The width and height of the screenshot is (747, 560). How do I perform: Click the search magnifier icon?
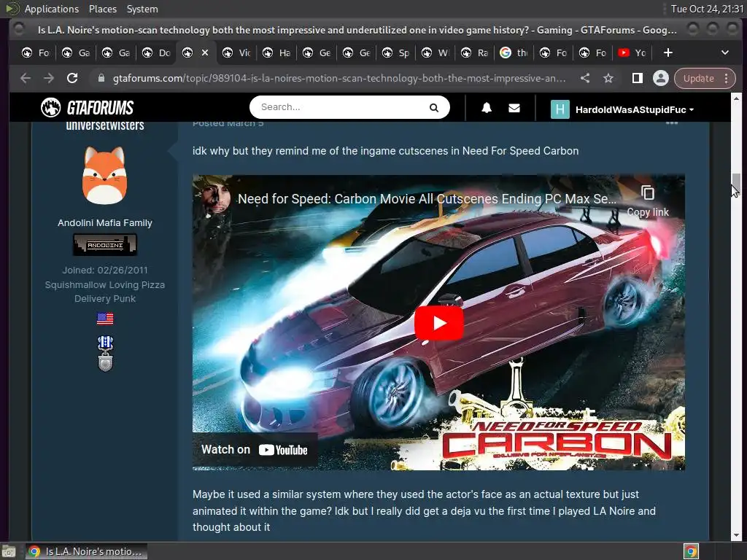click(x=433, y=108)
